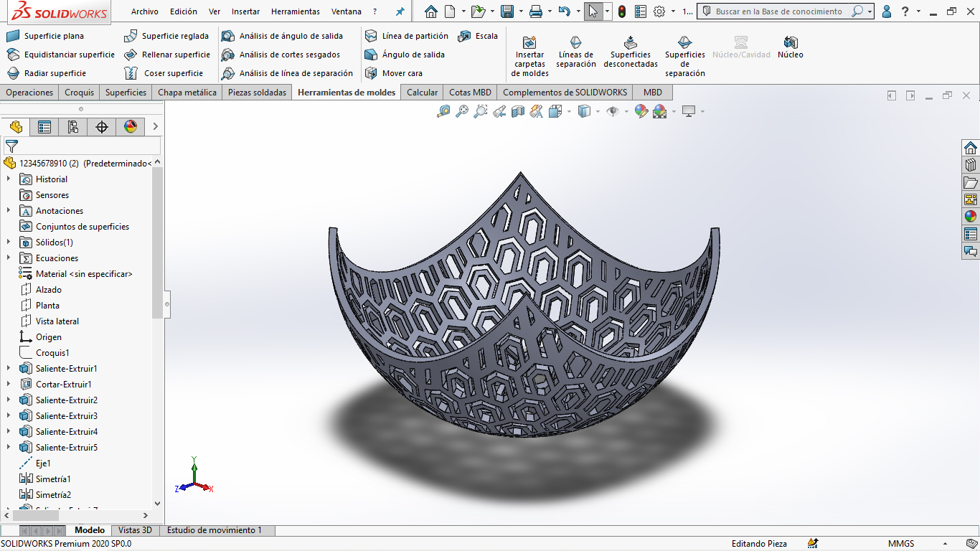Expand the Saliente-Extruir1 feature
This screenshot has width=980, height=551.
[9, 369]
